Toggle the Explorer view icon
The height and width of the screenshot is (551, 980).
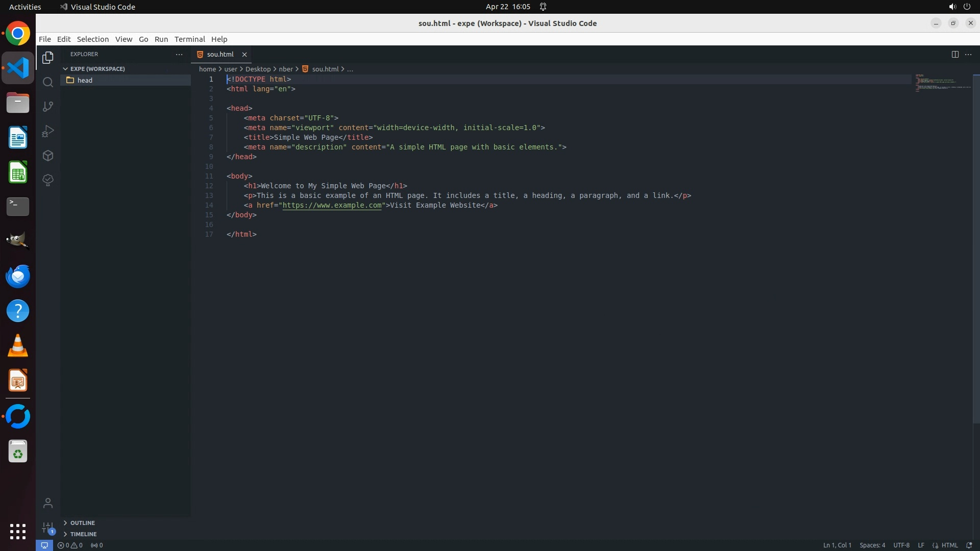tap(48, 58)
